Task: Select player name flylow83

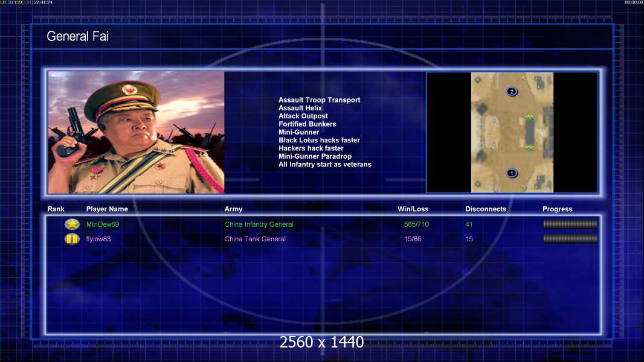Action: point(98,238)
